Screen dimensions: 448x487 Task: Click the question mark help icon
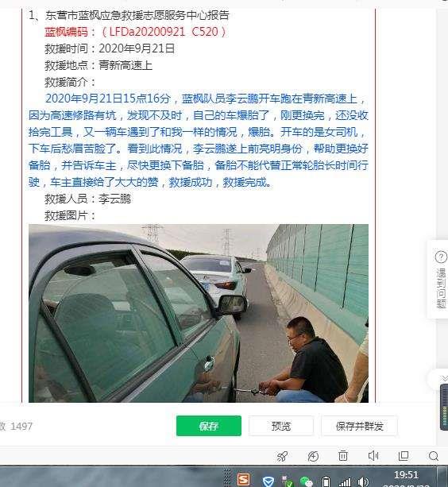point(441,257)
